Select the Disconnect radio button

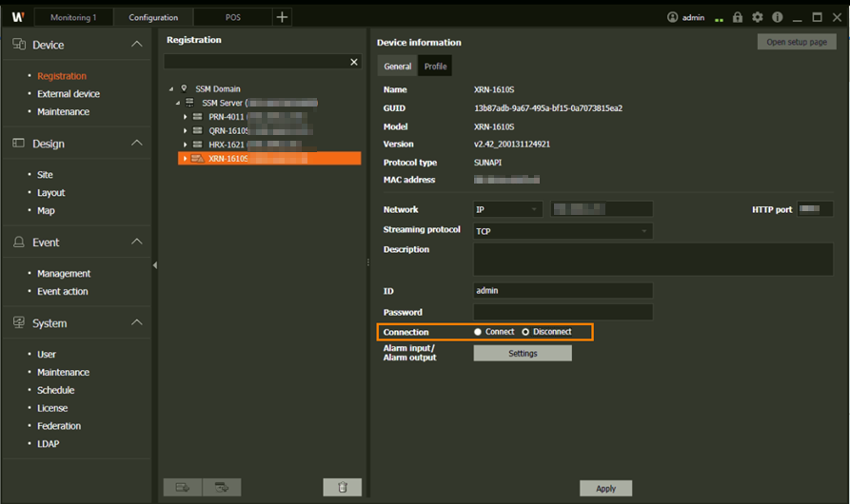tap(525, 332)
